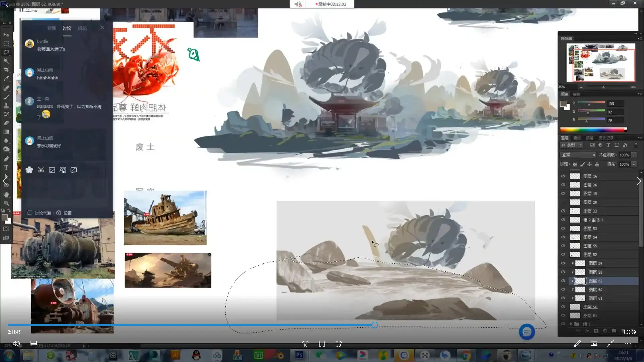This screenshot has height=362, width=644.
Task: Enable lock position for the current layer
Action: [x=589, y=164]
